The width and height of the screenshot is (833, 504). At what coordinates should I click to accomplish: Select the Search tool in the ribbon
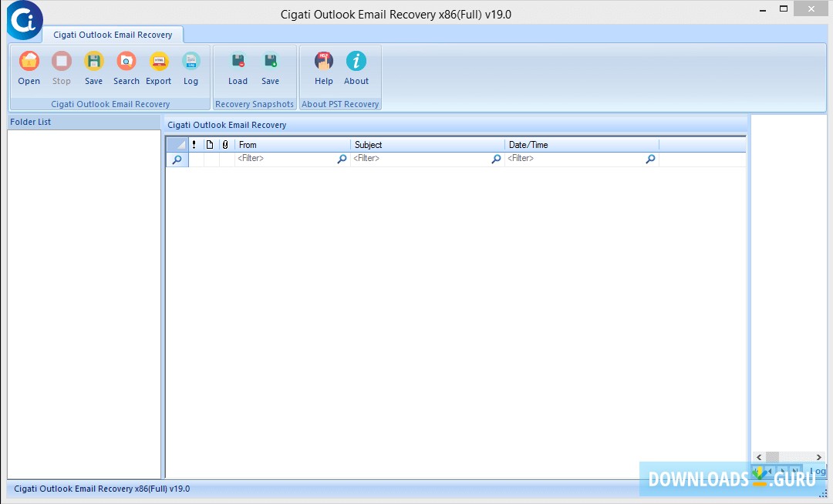pos(126,68)
